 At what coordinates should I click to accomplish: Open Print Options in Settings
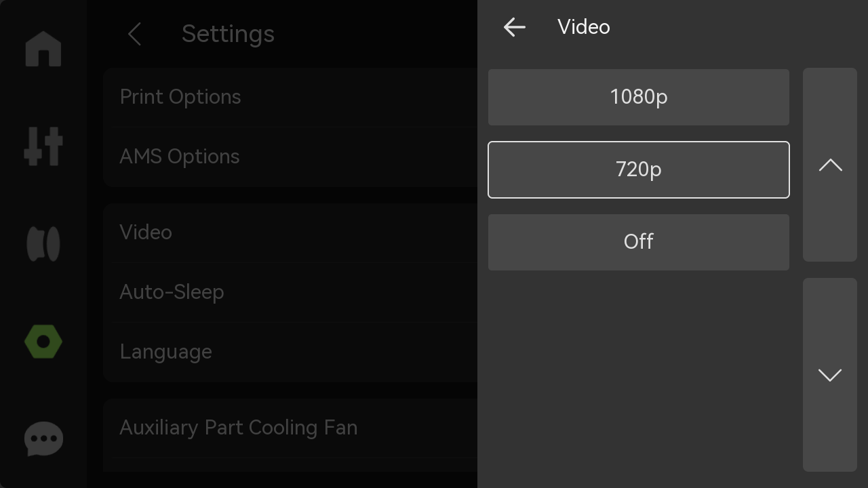(290, 97)
